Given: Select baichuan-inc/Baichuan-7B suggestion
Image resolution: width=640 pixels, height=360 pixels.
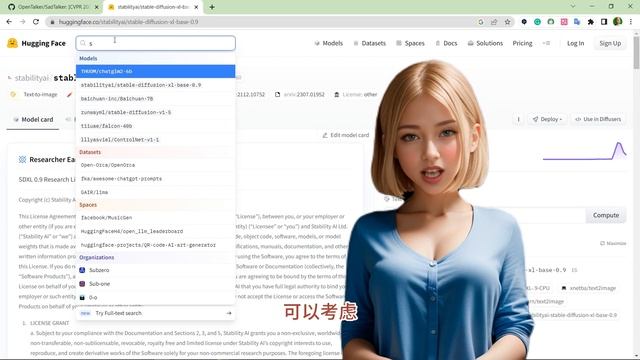Looking at the screenshot, I should tap(156, 98).
